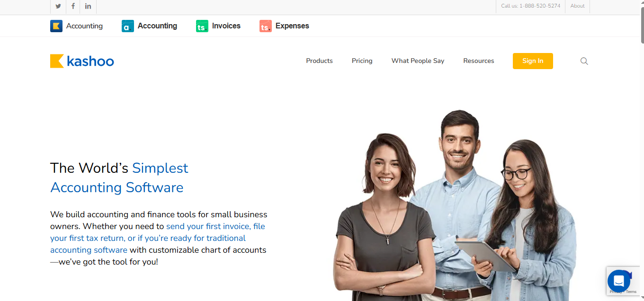Image resolution: width=644 pixels, height=301 pixels.
Task: Click the yellow Sign In button
Action: point(533,61)
